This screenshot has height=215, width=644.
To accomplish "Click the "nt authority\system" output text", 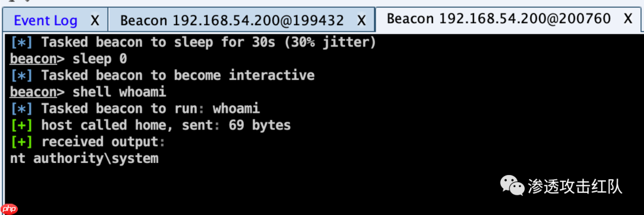I will 84,158.
